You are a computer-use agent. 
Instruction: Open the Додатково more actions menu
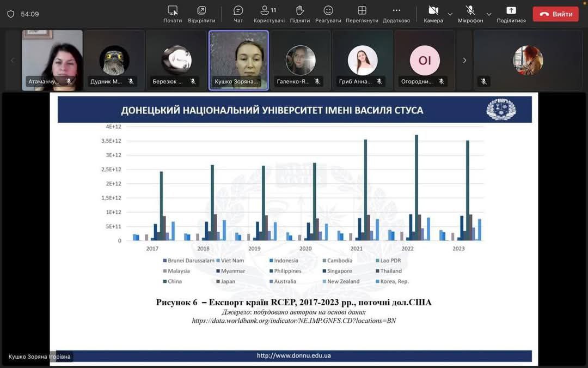[396, 14]
